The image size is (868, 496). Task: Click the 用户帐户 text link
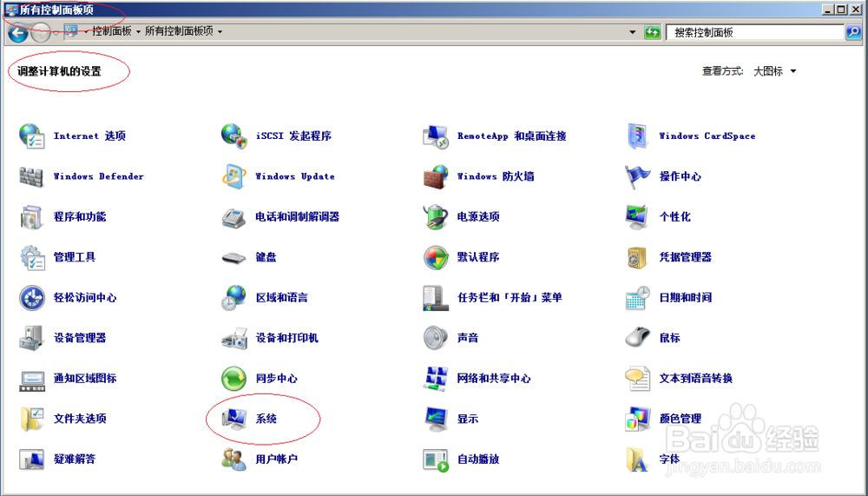277,459
